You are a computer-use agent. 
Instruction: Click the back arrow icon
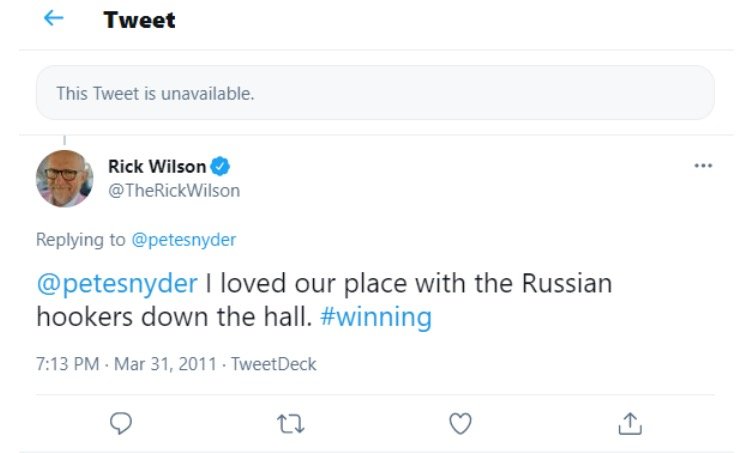click(x=54, y=19)
